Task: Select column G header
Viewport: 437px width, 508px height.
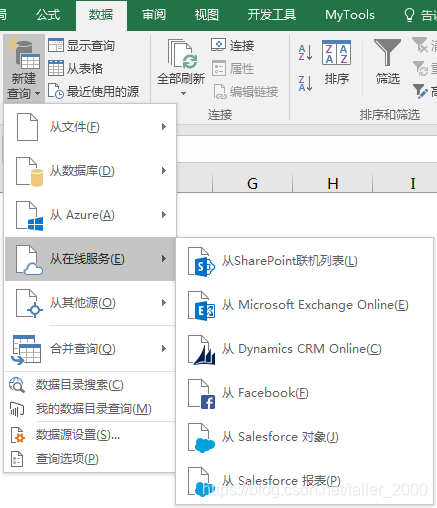Action: [252, 183]
